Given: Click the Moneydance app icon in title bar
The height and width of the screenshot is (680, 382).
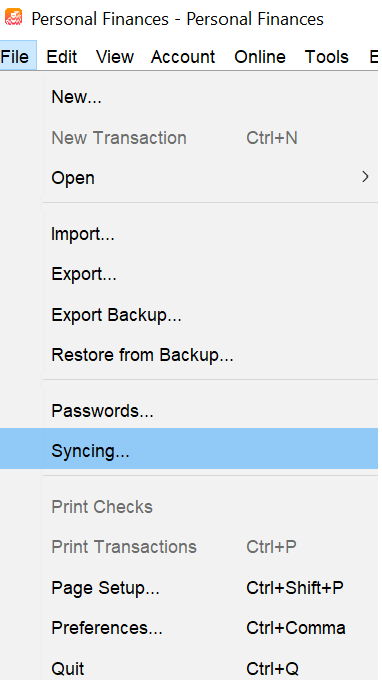Looking at the screenshot, I should coord(13,18).
